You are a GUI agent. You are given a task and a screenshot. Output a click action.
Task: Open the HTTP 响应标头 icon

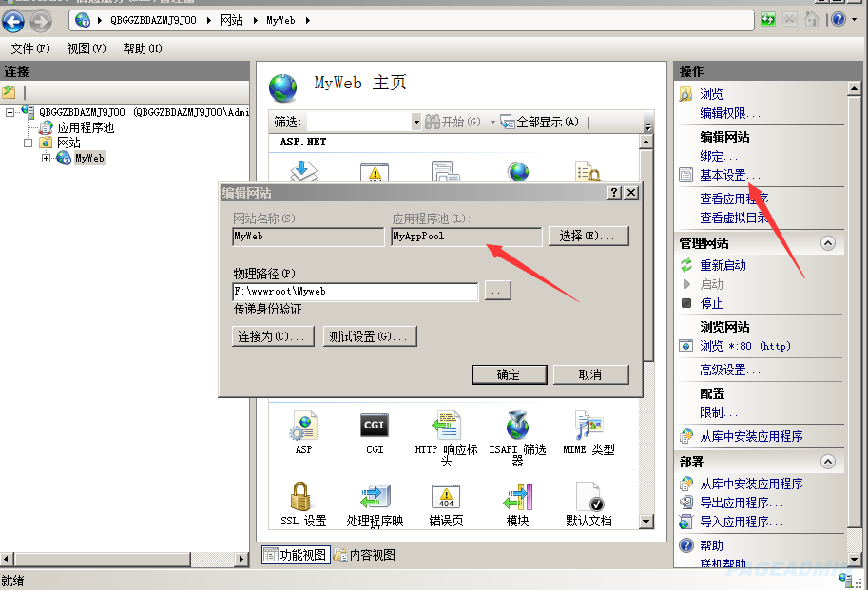click(446, 426)
